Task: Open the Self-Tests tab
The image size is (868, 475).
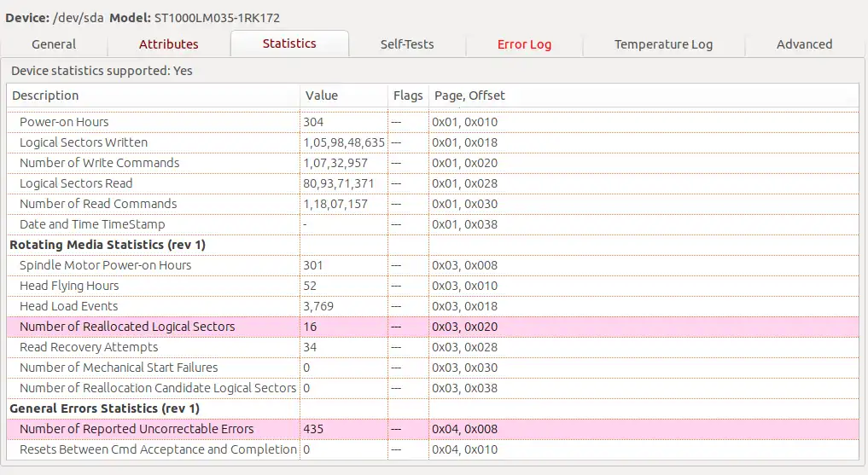Action: click(407, 44)
